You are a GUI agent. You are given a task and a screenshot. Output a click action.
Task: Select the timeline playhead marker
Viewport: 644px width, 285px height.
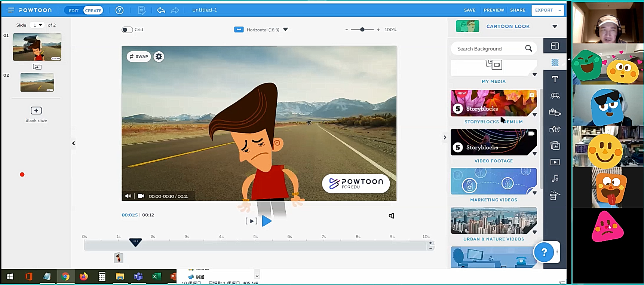point(135,242)
